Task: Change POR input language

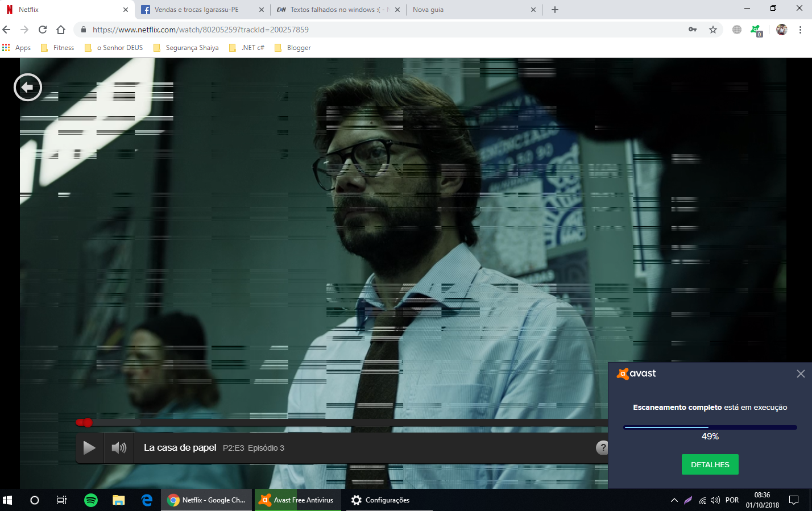Action: click(732, 500)
